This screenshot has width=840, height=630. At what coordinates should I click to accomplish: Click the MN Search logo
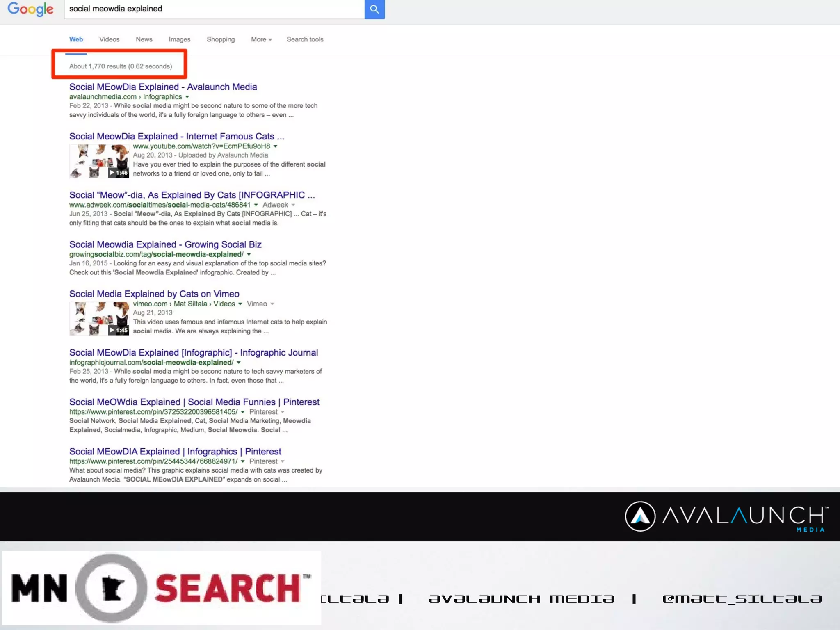tap(161, 588)
